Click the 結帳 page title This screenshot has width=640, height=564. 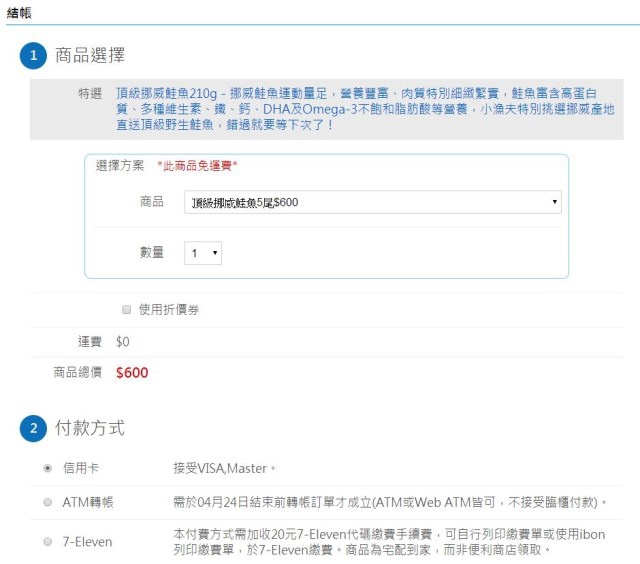pyautogui.click(x=19, y=13)
